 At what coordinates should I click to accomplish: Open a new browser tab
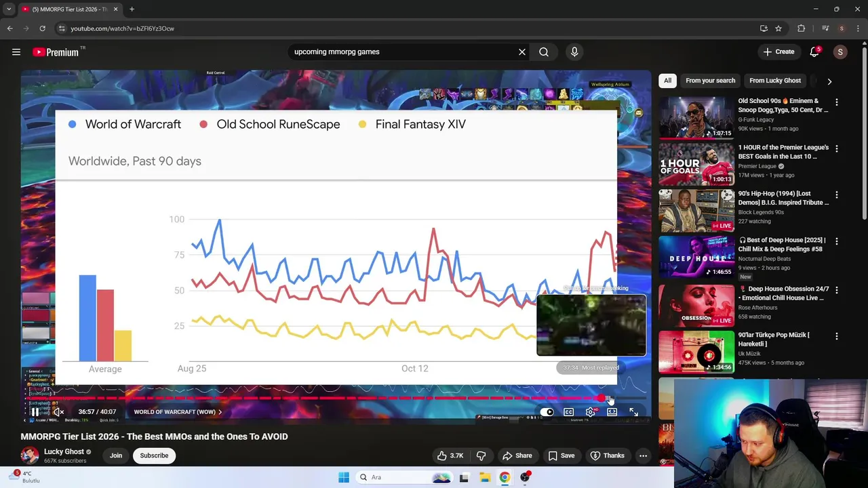[132, 9]
